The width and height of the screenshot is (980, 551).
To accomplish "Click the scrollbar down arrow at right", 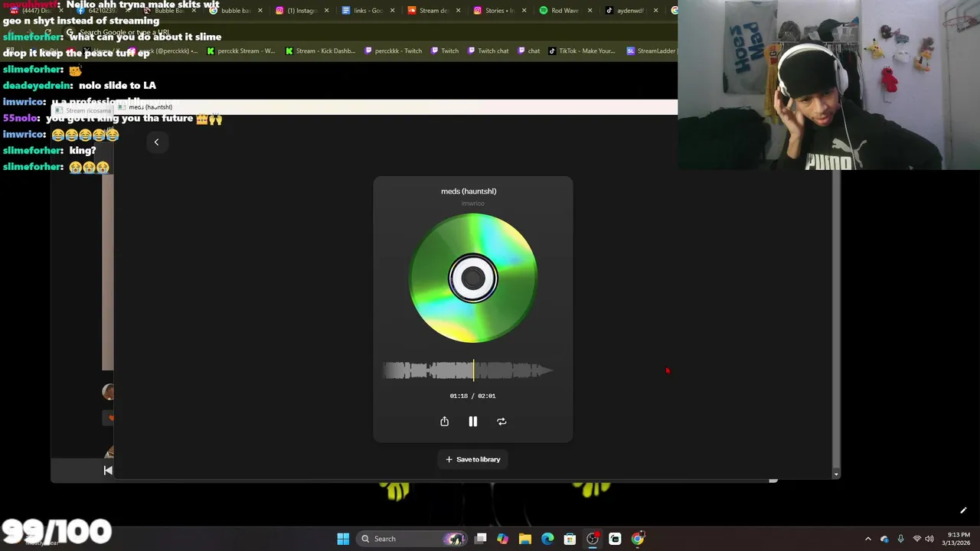I will tap(836, 474).
